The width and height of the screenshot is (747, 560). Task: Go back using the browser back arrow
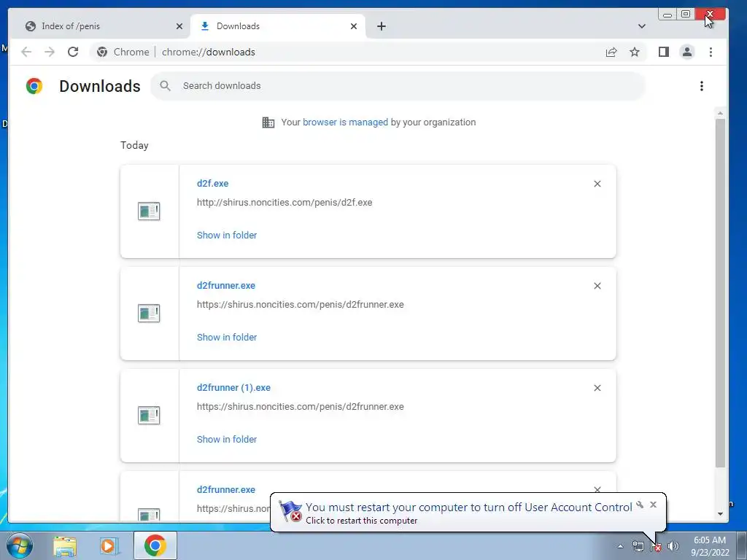26,52
